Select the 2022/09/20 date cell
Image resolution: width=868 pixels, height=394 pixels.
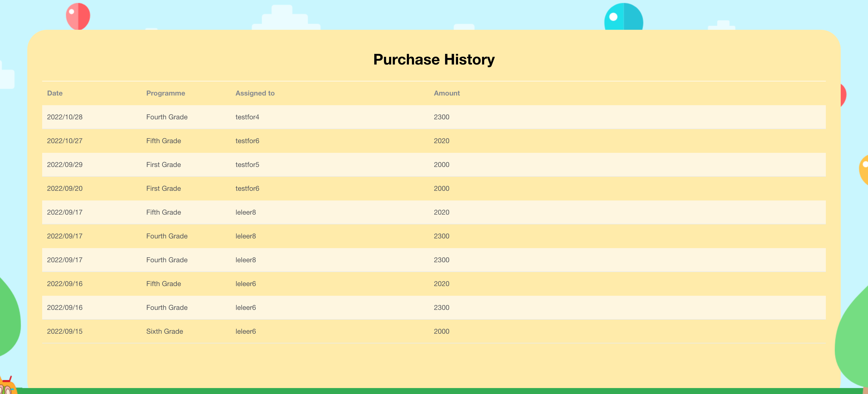point(65,188)
